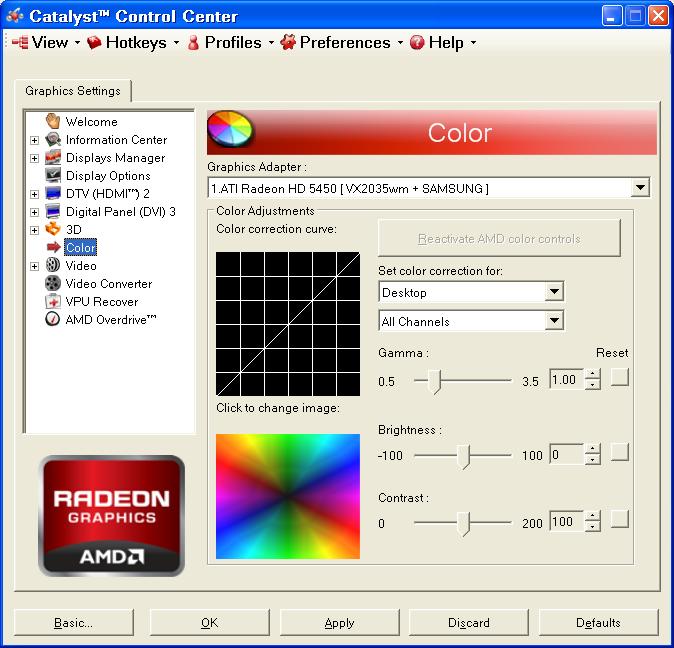Click the AMD Overdrive gauge icon
Viewport: 674px width, 648px height.
pyautogui.click(x=53, y=319)
